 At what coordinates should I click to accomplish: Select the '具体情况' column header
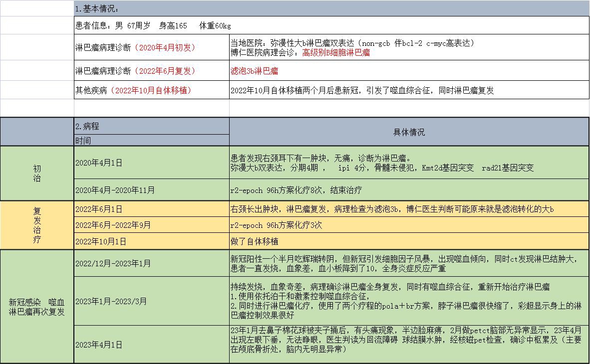[409, 132]
